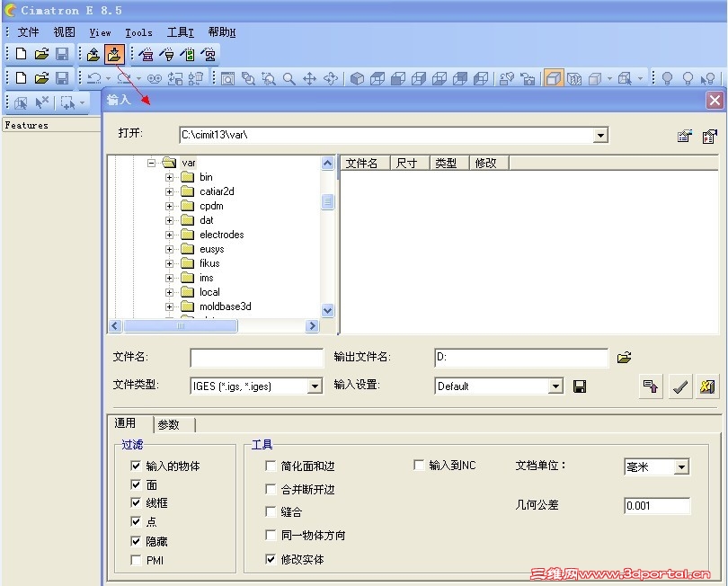Select the local folder in tree
The height and width of the screenshot is (586, 728).
pyautogui.click(x=209, y=292)
